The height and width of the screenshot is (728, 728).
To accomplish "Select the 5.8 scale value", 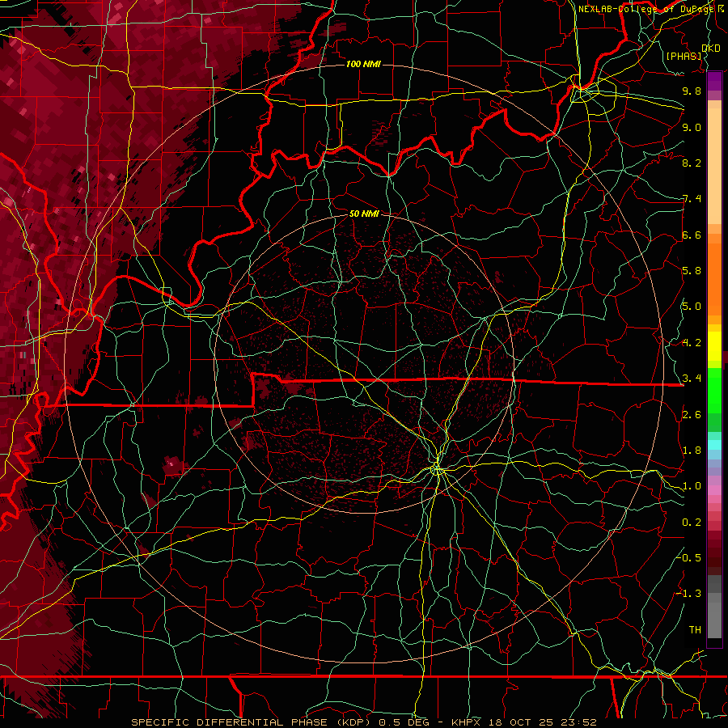I will point(692,271).
